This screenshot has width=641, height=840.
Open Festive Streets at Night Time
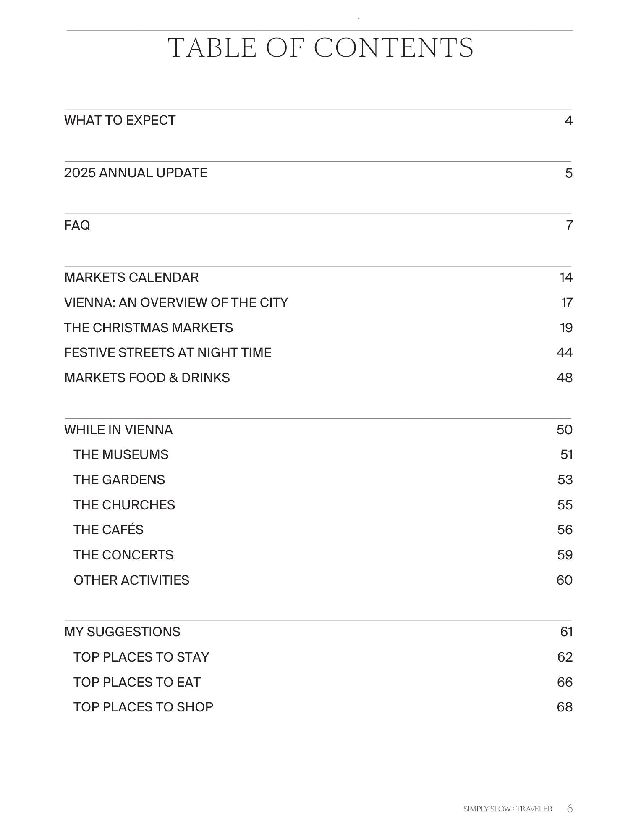pos(167,353)
